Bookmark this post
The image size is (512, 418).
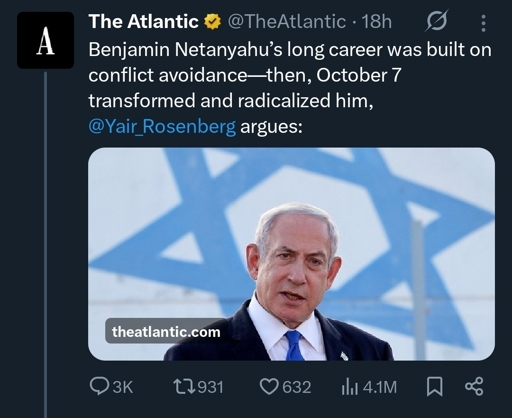[x=435, y=387]
